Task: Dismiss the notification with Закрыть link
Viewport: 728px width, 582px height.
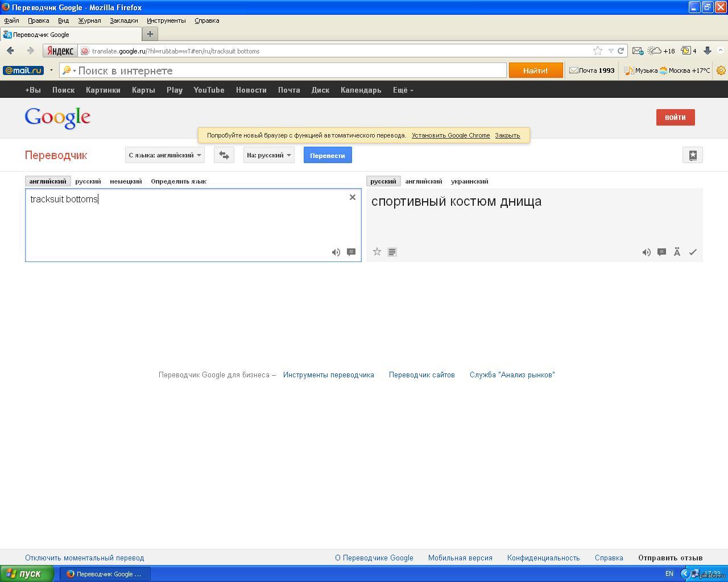Action: (x=507, y=135)
